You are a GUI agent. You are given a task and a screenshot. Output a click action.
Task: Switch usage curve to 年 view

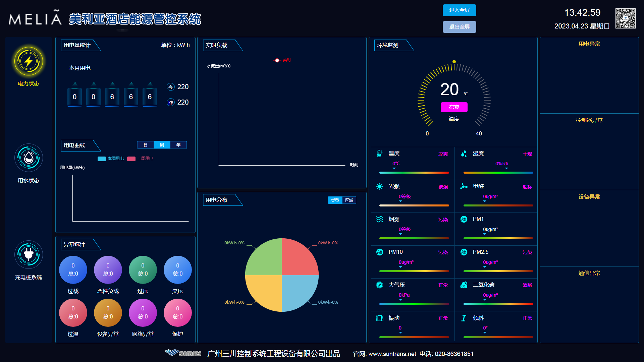point(178,145)
